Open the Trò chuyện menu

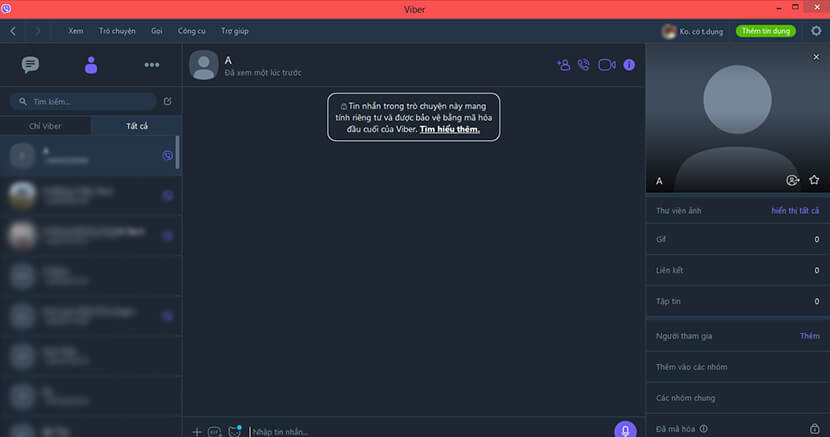[x=117, y=31]
